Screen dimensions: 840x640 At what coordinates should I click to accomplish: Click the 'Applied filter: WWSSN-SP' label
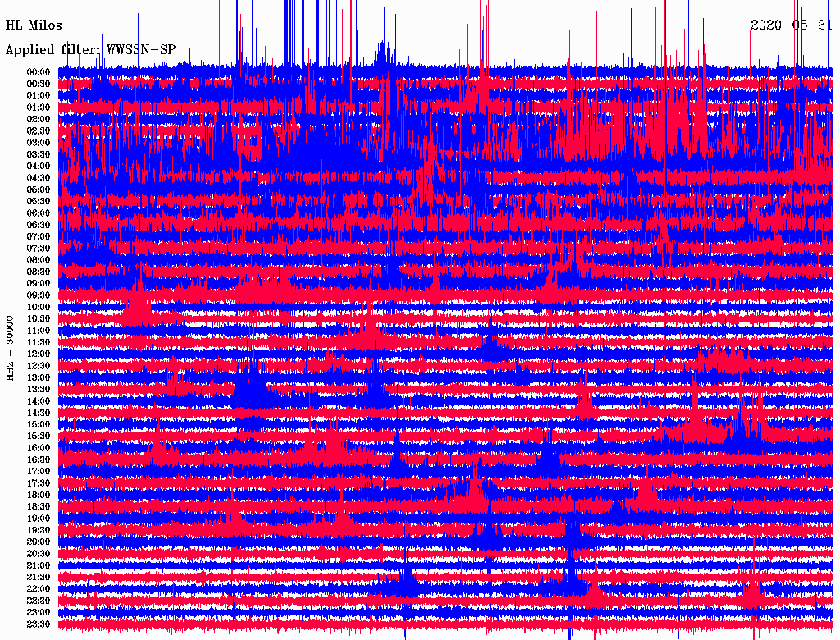point(90,50)
